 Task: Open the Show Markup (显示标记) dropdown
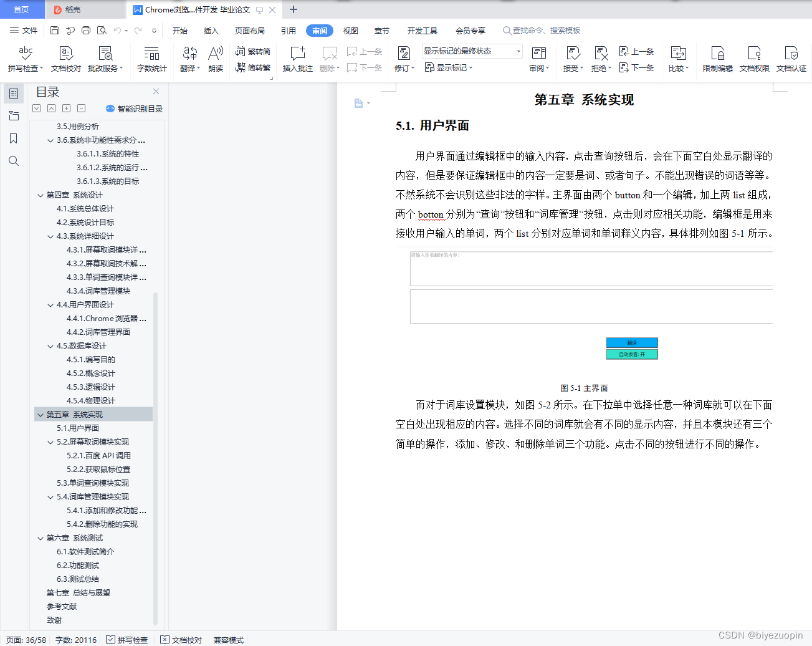tap(449, 67)
